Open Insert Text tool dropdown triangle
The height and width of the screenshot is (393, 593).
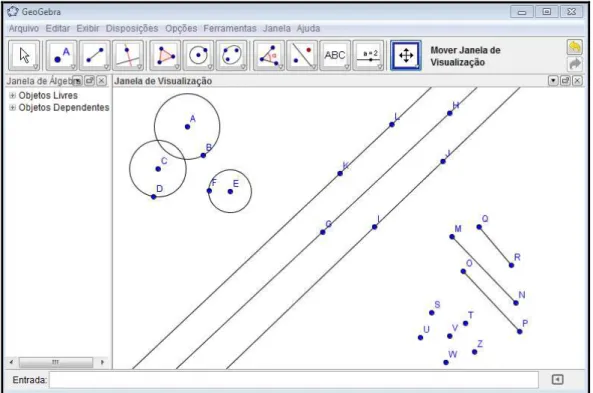tap(347, 67)
